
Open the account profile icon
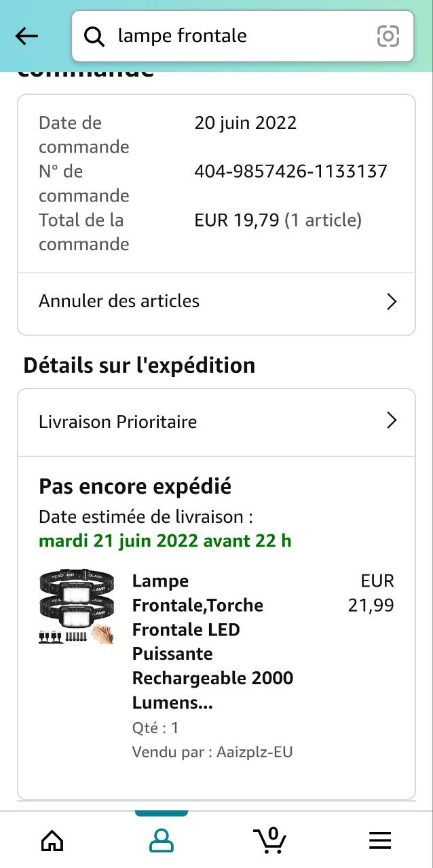(161, 841)
